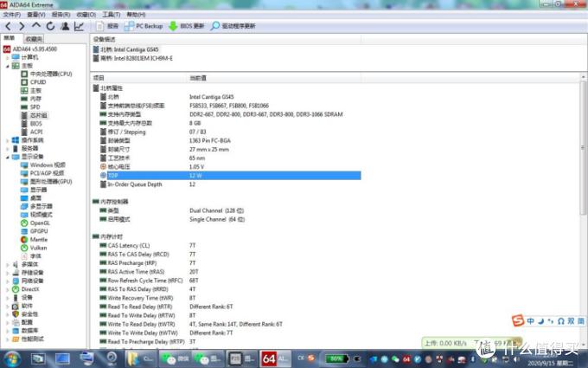
Task: Open the Windows Start button
Action: [x=12, y=358]
